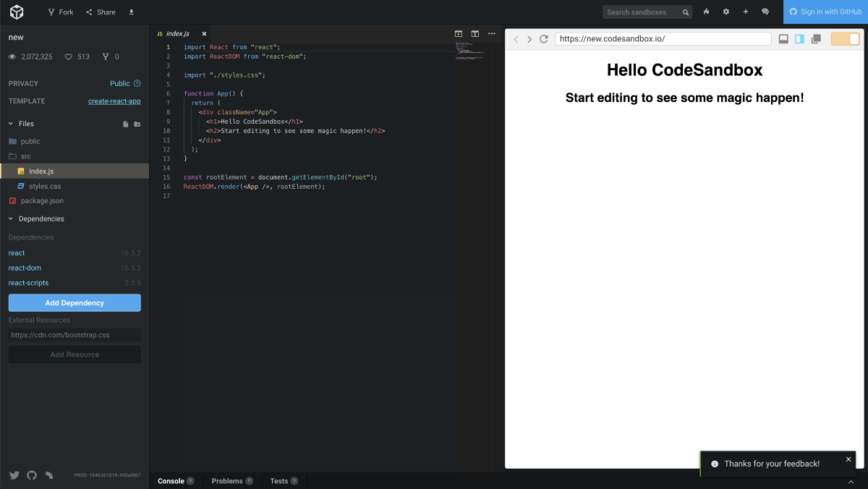Switch to the Problems tab

point(227,481)
